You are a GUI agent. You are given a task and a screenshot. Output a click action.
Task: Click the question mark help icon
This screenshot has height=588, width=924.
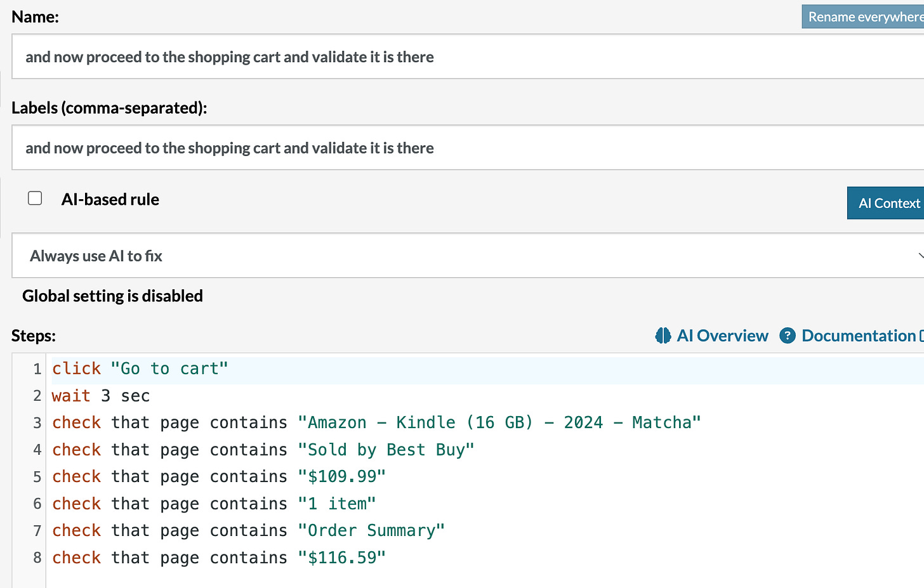click(x=788, y=336)
